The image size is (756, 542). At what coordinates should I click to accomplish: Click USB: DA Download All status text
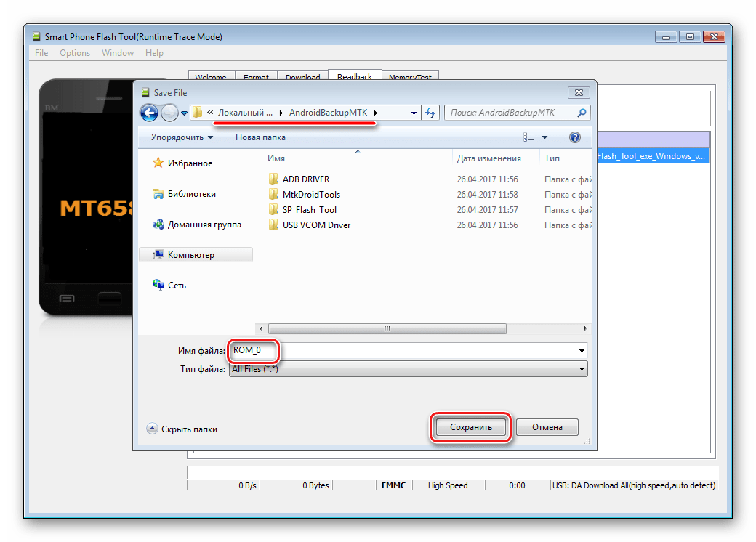pyautogui.click(x=634, y=485)
